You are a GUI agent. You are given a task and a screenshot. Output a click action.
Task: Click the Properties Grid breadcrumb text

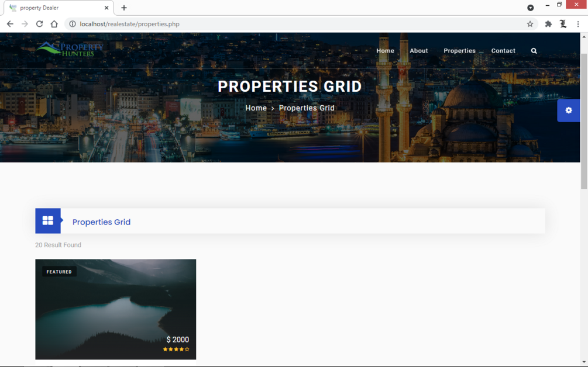pos(307,108)
